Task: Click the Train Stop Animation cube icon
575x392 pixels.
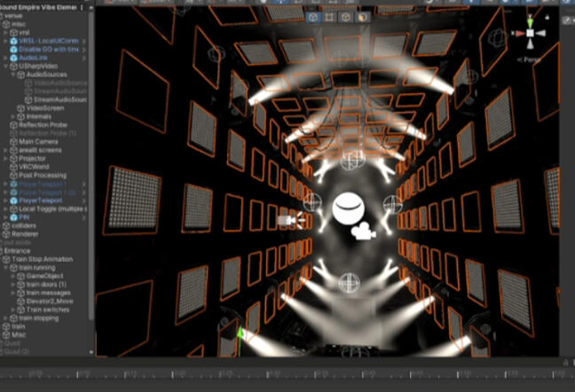Action: tap(6, 259)
